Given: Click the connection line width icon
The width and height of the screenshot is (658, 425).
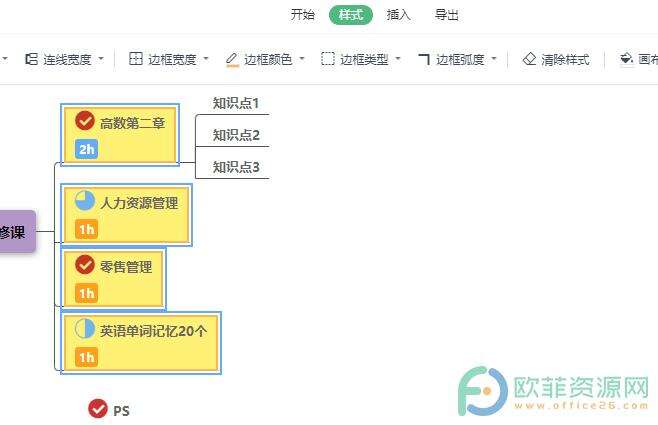Looking at the screenshot, I should click(x=31, y=59).
